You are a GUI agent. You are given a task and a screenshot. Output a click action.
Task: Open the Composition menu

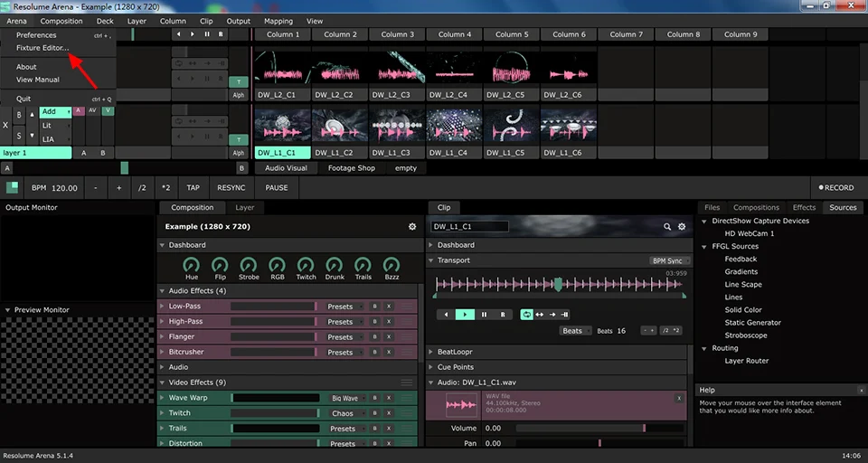coord(61,21)
